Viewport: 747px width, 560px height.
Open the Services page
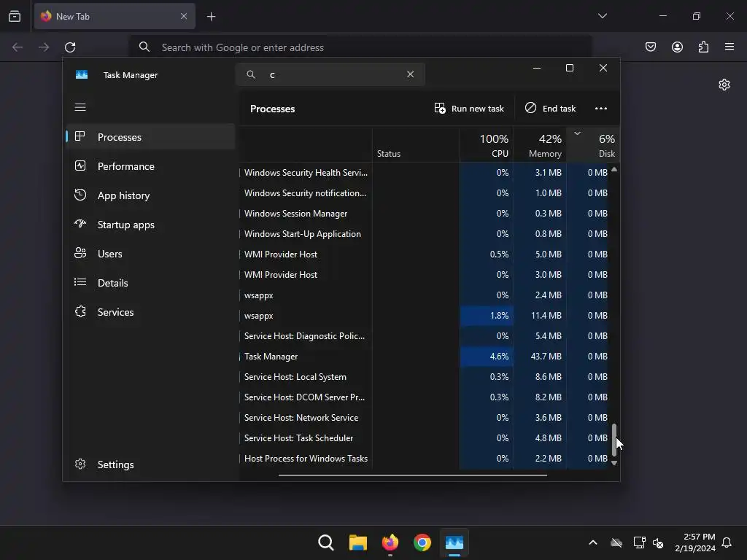150,312
